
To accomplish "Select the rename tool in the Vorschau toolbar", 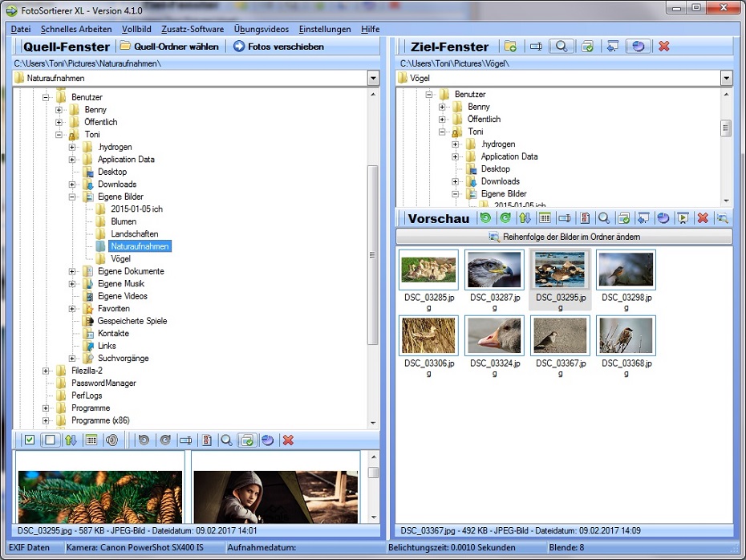I will point(564,217).
